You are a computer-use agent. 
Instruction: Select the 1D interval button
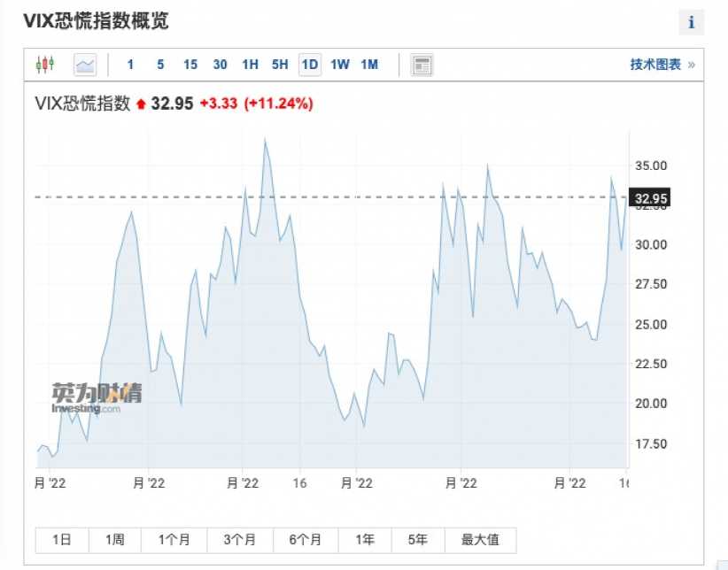pyautogui.click(x=310, y=65)
